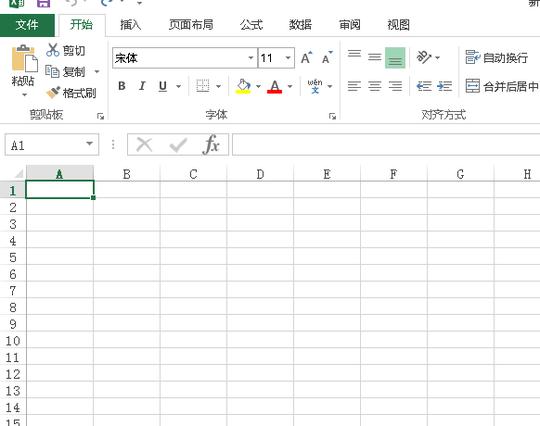
Task: Switch to 开始 Home tab
Action: point(82,25)
